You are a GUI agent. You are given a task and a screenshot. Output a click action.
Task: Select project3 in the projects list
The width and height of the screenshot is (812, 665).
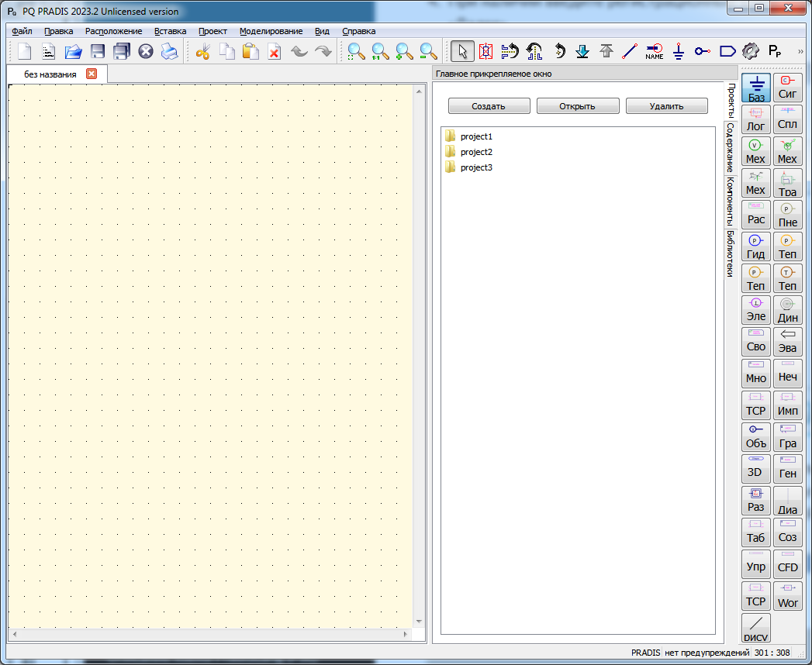(x=475, y=167)
